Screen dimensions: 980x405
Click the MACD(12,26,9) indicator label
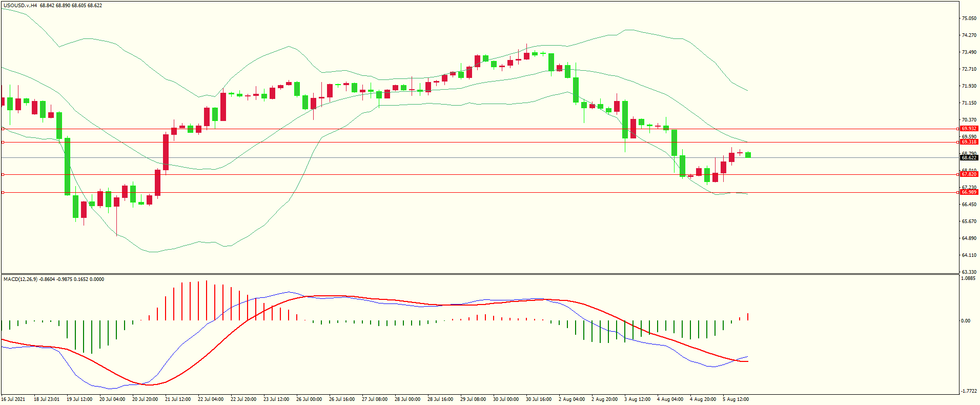tap(21, 279)
